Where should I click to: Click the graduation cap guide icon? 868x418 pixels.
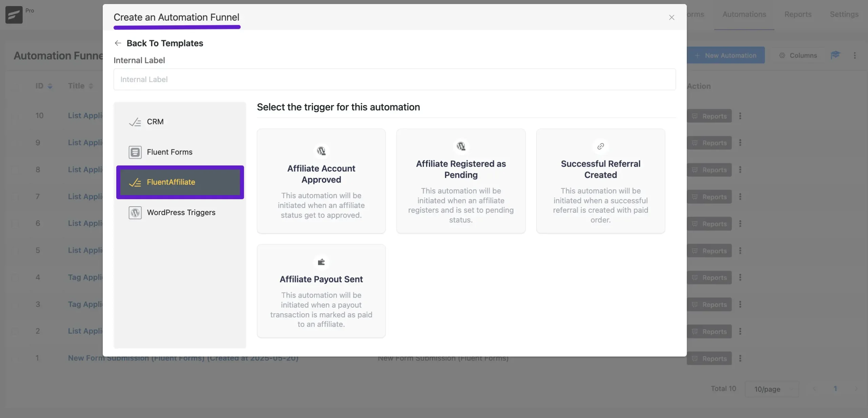click(835, 55)
